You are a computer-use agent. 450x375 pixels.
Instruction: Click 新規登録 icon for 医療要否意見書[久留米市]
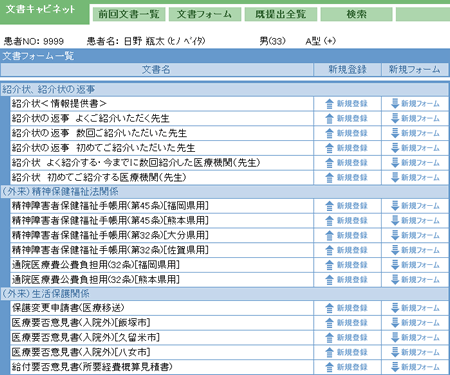(x=329, y=338)
